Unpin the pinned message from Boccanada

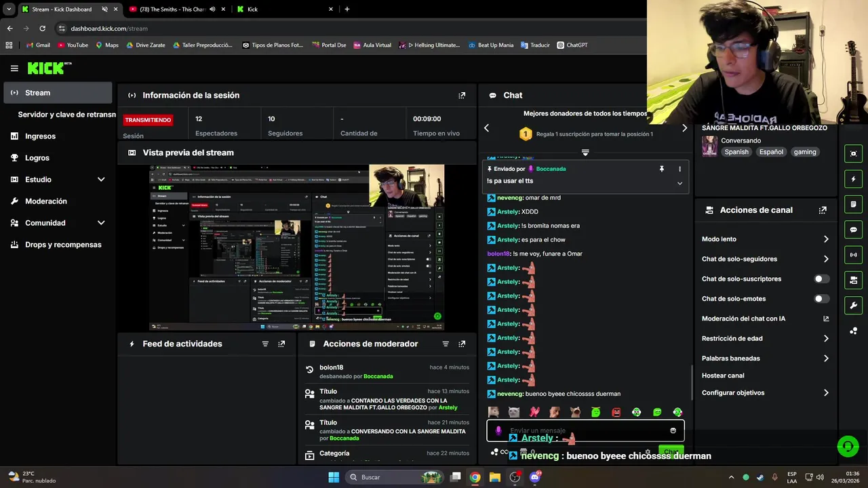662,169
